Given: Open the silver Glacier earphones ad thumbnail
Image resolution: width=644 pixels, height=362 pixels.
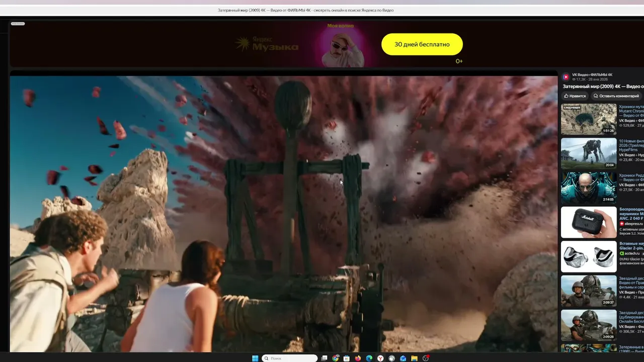Looking at the screenshot, I should coord(589,256).
